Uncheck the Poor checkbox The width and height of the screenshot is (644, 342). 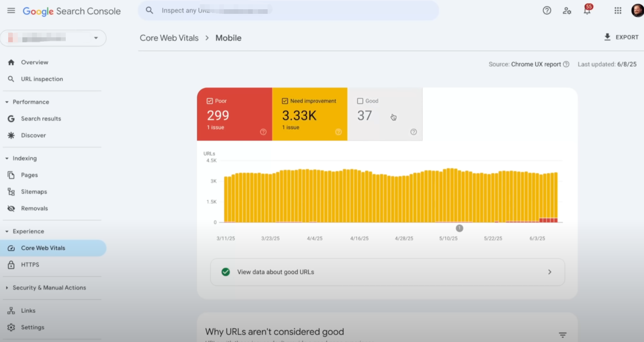tap(210, 101)
